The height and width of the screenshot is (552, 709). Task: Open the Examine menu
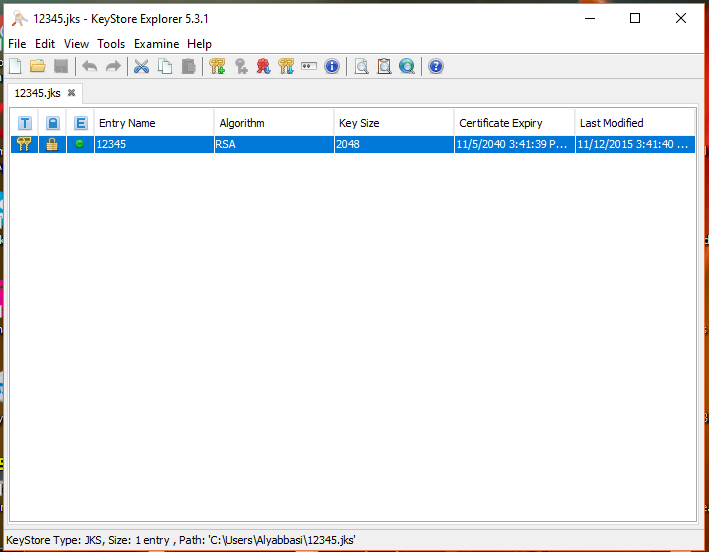pyautogui.click(x=156, y=44)
